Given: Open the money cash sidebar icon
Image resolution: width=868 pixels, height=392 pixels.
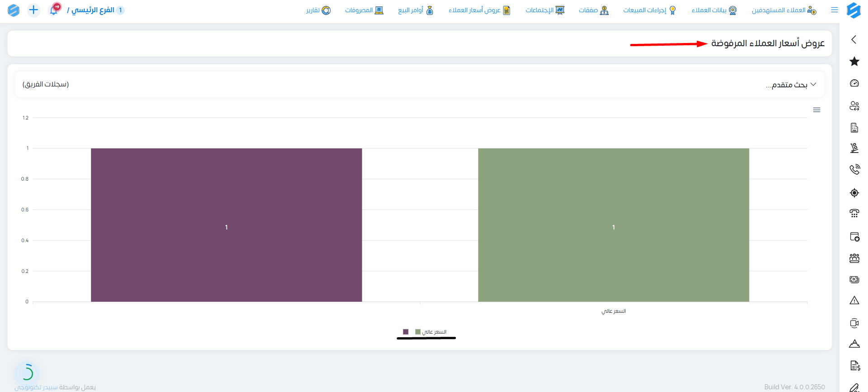Looking at the screenshot, I should click(x=854, y=279).
